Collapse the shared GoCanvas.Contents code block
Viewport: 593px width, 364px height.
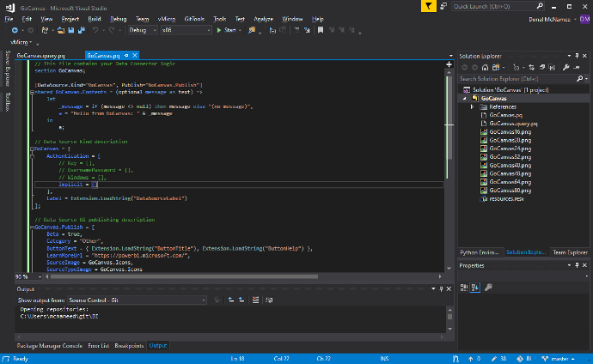[32, 92]
